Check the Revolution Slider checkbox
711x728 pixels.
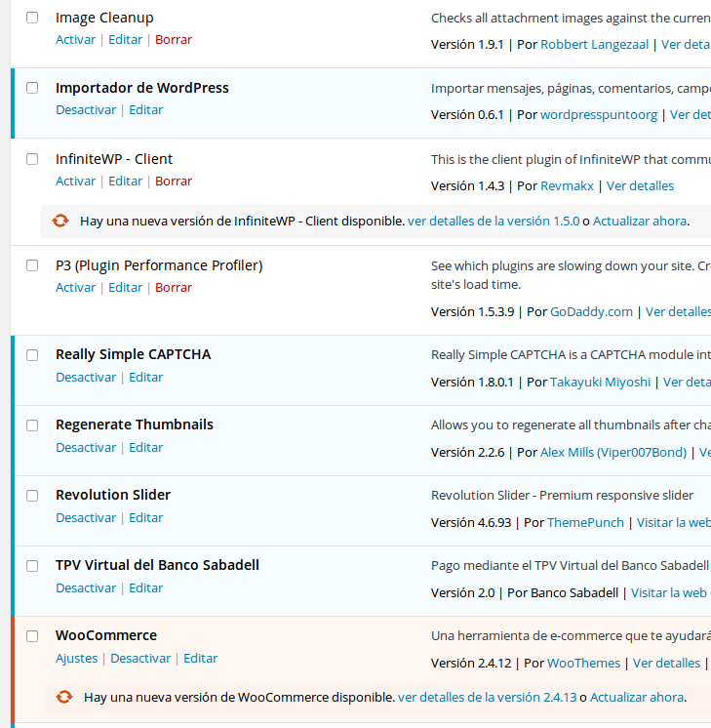coord(32,496)
